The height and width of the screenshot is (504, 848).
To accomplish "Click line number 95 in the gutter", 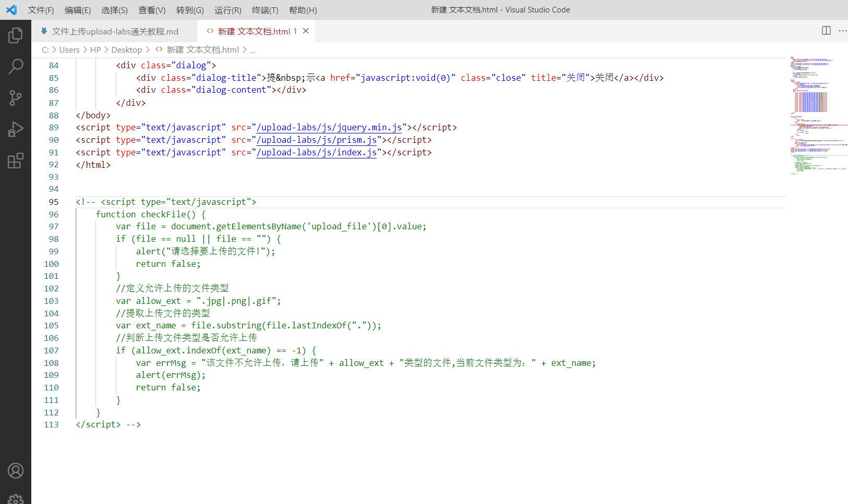I will pos(54,202).
